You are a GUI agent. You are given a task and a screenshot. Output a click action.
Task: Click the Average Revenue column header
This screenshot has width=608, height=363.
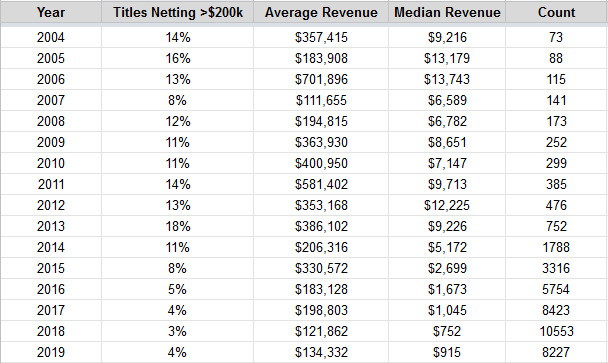click(321, 12)
